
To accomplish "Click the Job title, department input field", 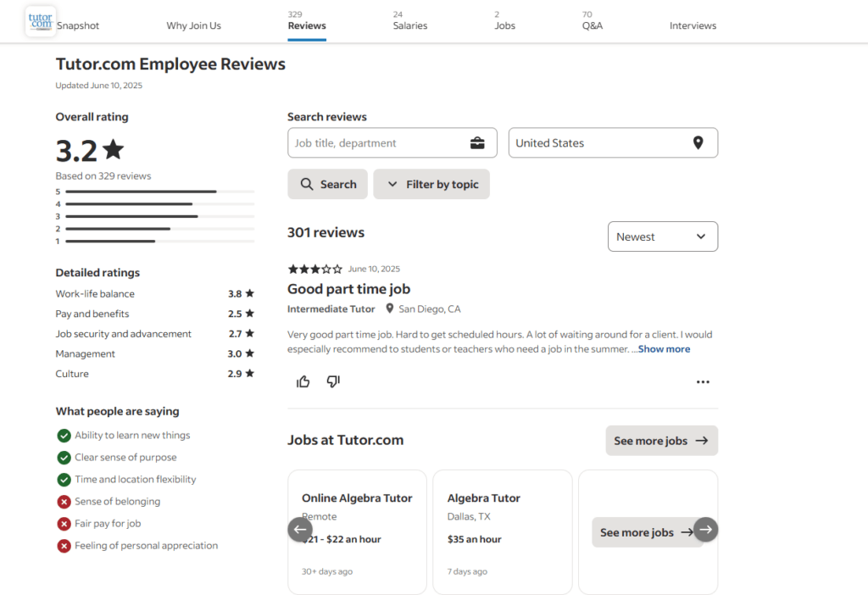I will tap(377, 143).
